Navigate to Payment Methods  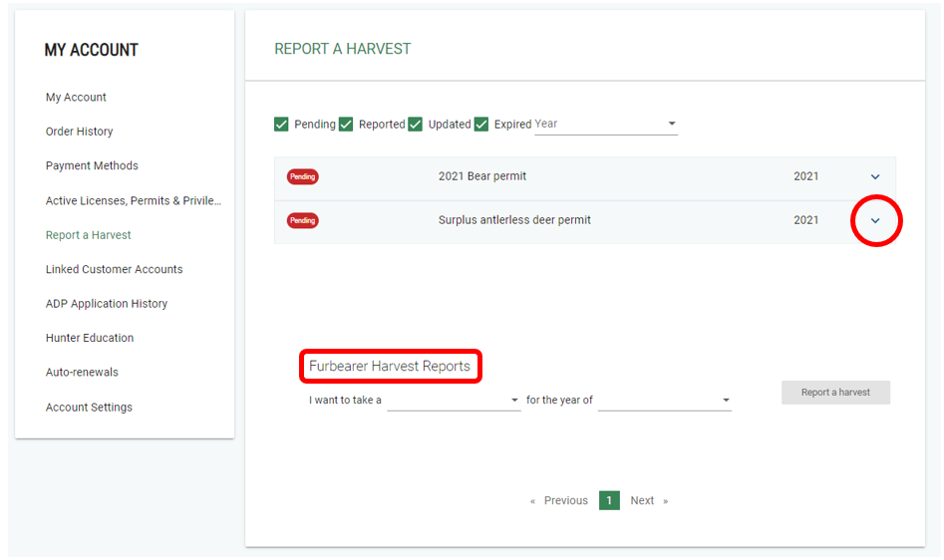[92, 166]
